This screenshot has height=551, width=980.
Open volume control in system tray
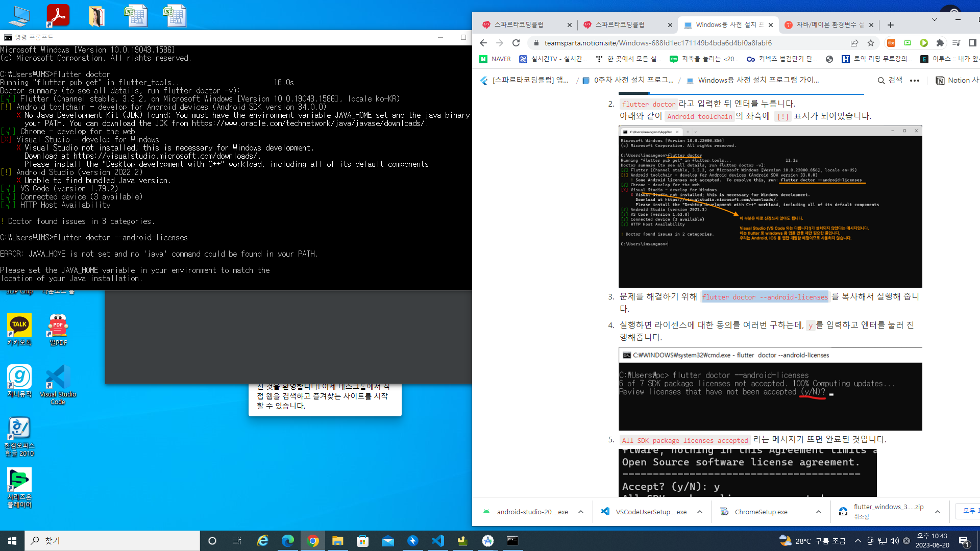[x=895, y=541]
